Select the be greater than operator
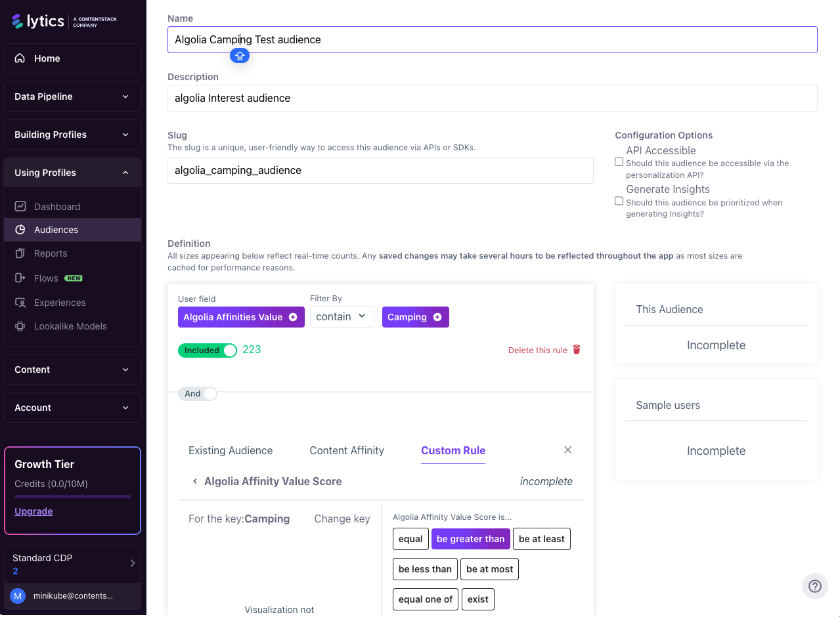 [x=471, y=539]
